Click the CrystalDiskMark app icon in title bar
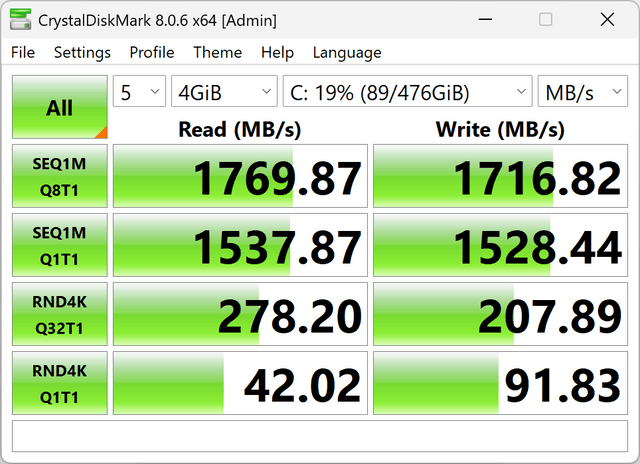 20,19
